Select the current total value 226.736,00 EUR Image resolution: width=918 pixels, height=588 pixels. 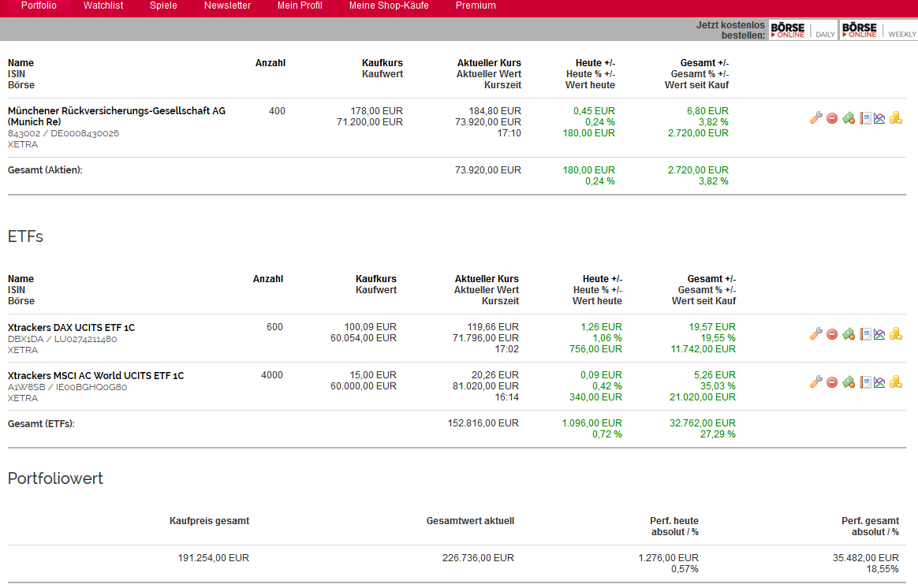(x=478, y=558)
